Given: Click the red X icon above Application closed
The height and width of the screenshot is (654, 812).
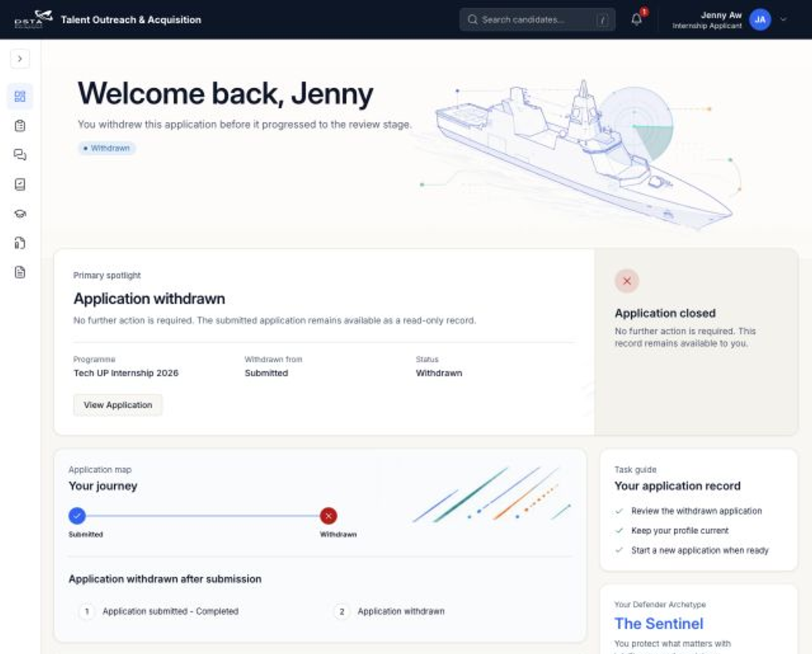Looking at the screenshot, I should pyautogui.click(x=627, y=281).
